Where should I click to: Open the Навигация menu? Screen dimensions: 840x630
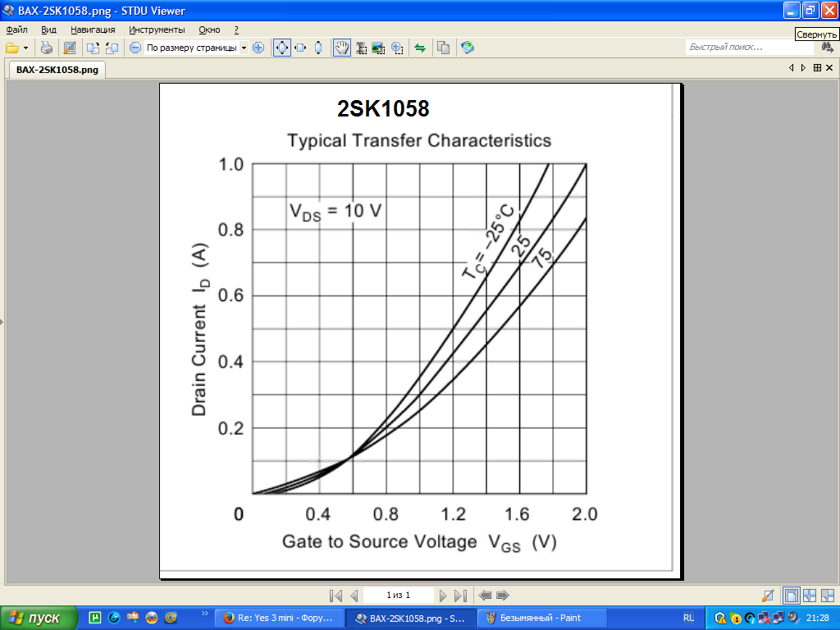tap(93, 30)
